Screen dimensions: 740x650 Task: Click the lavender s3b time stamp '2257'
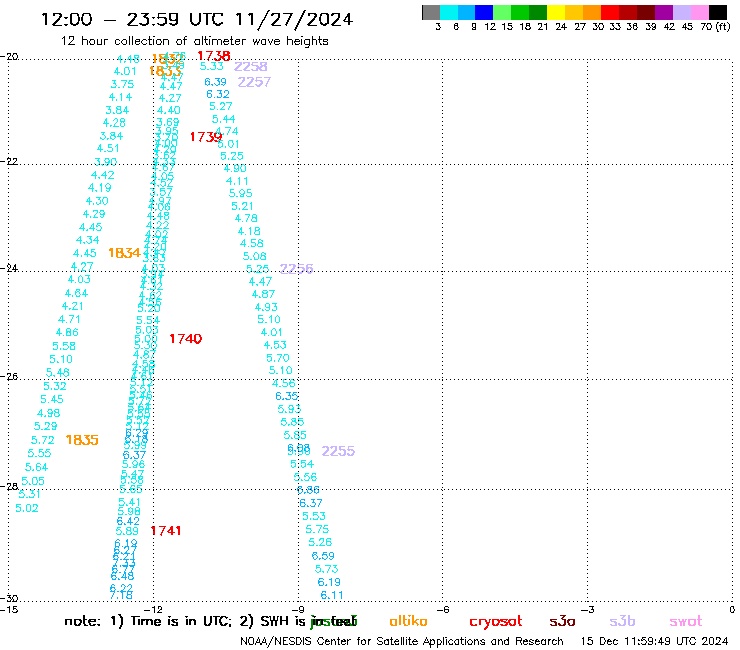click(x=254, y=82)
